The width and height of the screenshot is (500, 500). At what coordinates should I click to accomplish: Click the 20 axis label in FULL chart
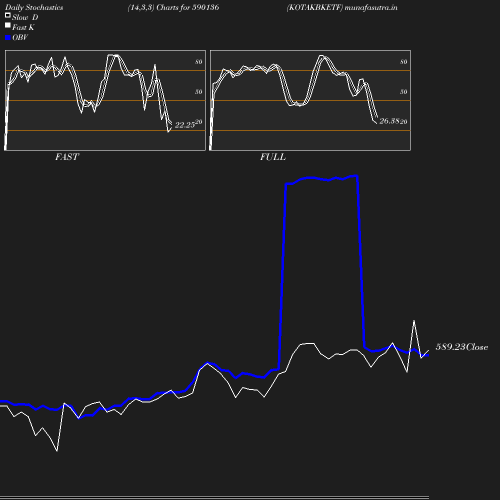click(x=404, y=122)
